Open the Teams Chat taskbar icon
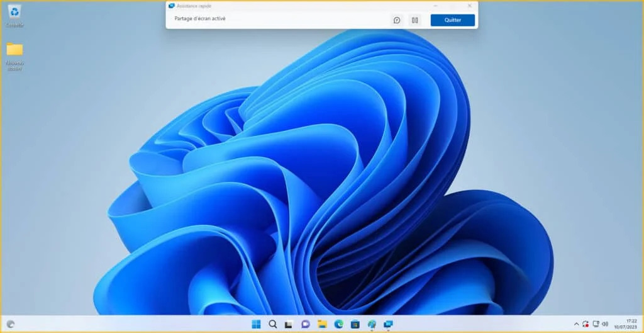 305,324
